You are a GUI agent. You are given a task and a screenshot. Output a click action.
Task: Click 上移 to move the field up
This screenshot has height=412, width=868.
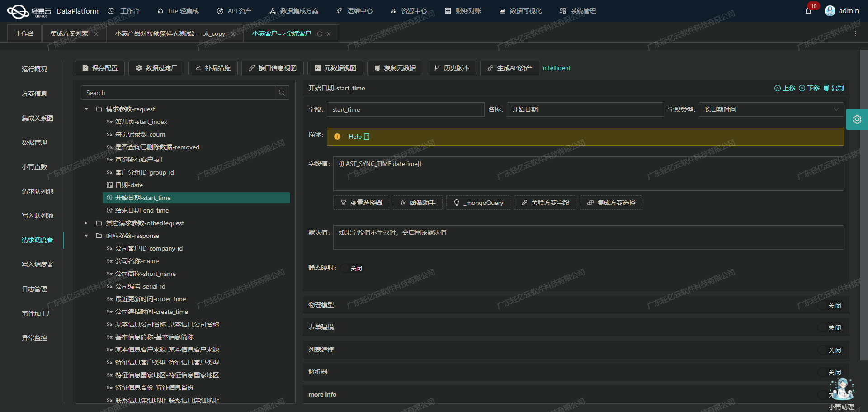tap(785, 88)
